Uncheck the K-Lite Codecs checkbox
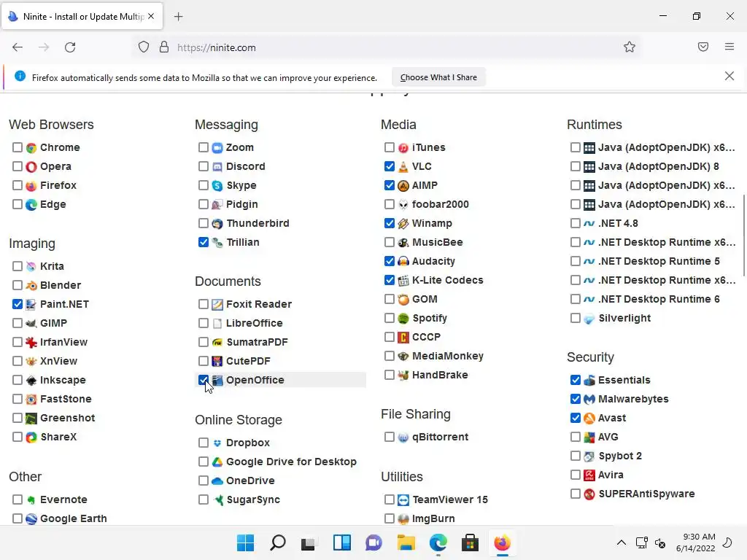The image size is (747, 560). pyautogui.click(x=390, y=280)
